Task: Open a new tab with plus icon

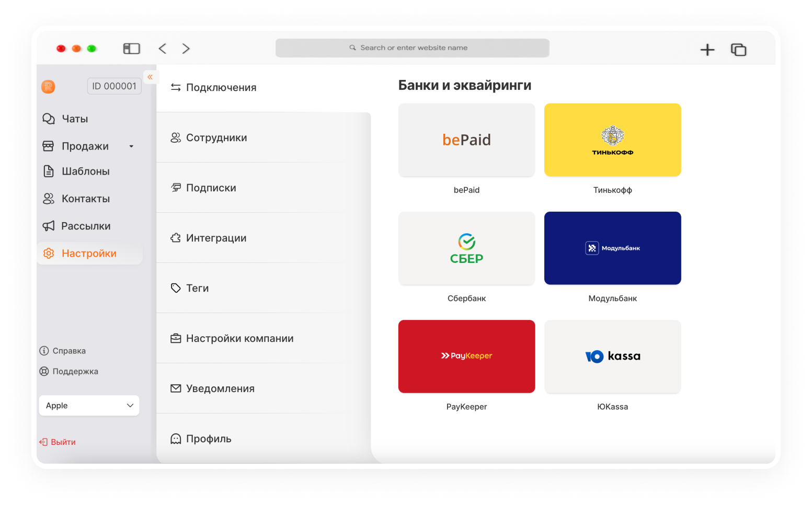Action: (x=707, y=50)
